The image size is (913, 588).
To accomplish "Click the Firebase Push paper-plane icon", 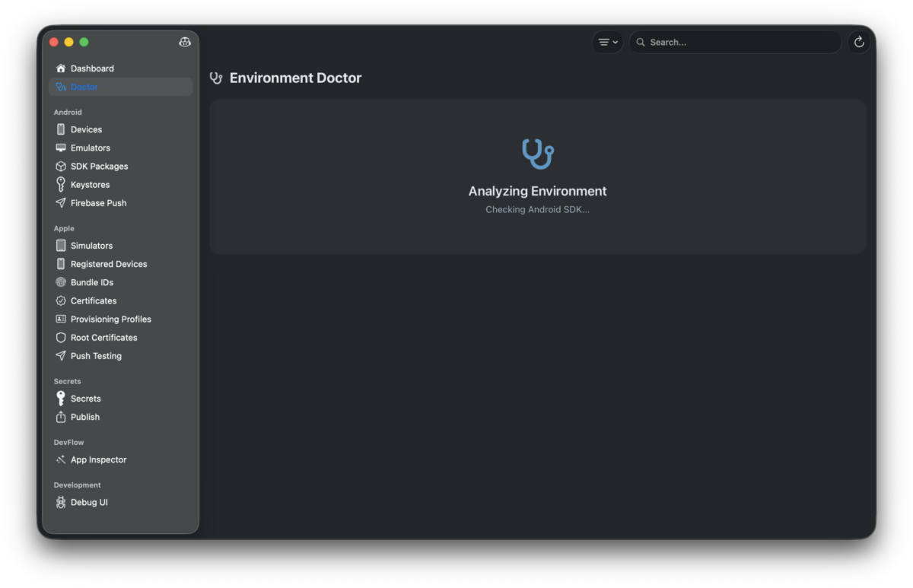I will tap(61, 203).
